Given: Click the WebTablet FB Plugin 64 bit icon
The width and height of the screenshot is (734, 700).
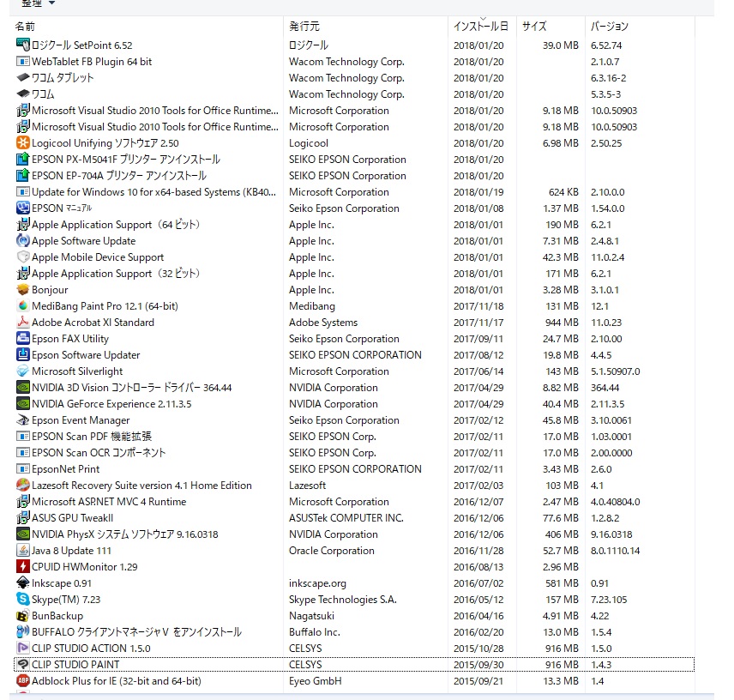Looking at the screenshot, I should [x=23, y=62].
